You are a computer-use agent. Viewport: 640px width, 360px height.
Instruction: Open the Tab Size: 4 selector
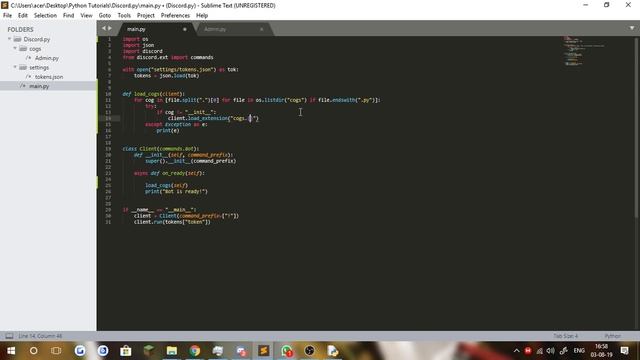tap(565, 336)
